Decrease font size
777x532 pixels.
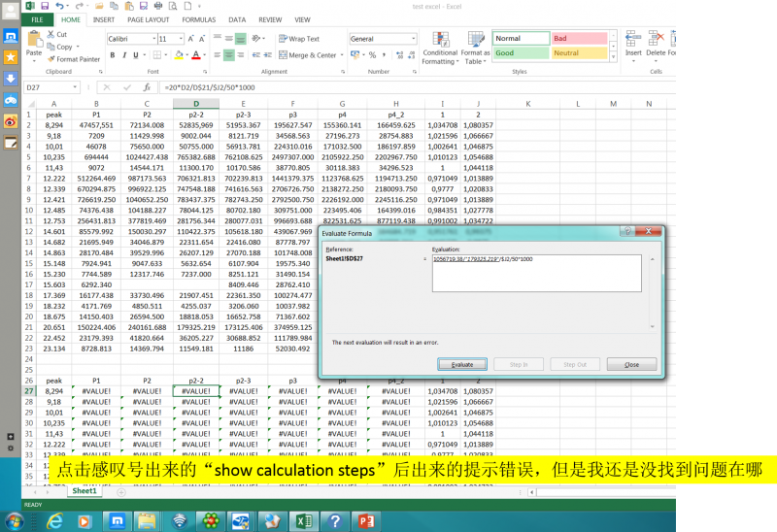click(202, 39)
